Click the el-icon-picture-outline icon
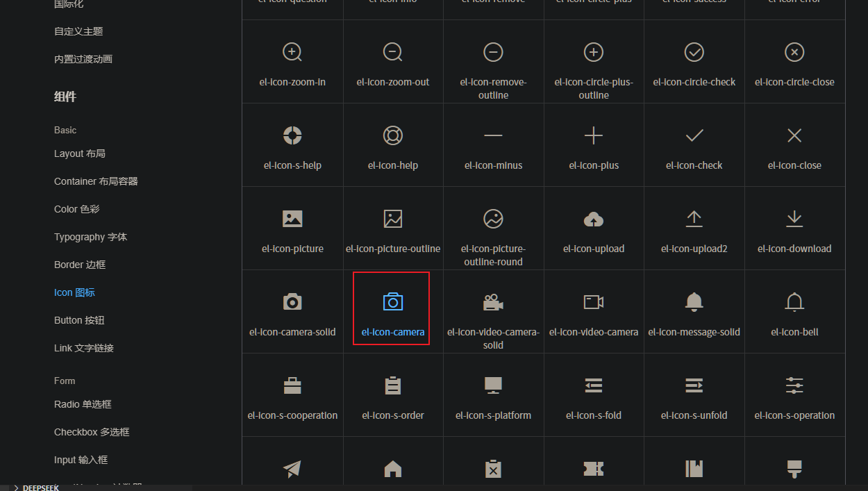 pos(393,219)
